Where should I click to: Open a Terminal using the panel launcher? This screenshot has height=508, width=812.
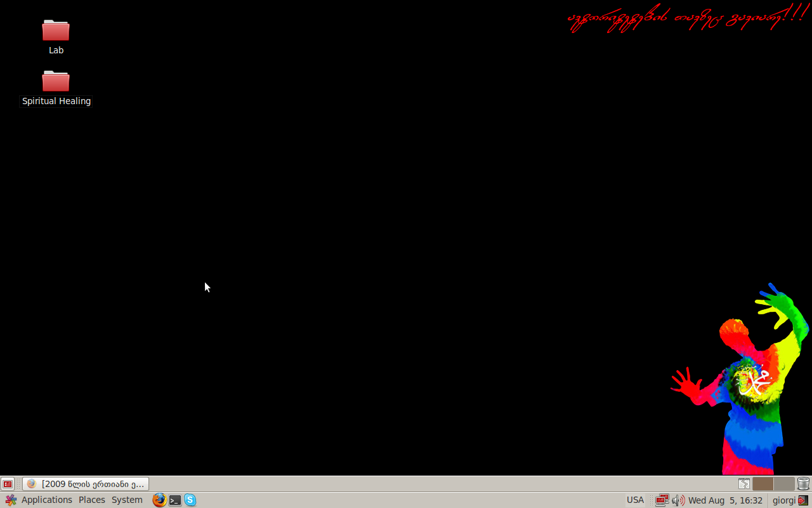click(x=174, y=500)
